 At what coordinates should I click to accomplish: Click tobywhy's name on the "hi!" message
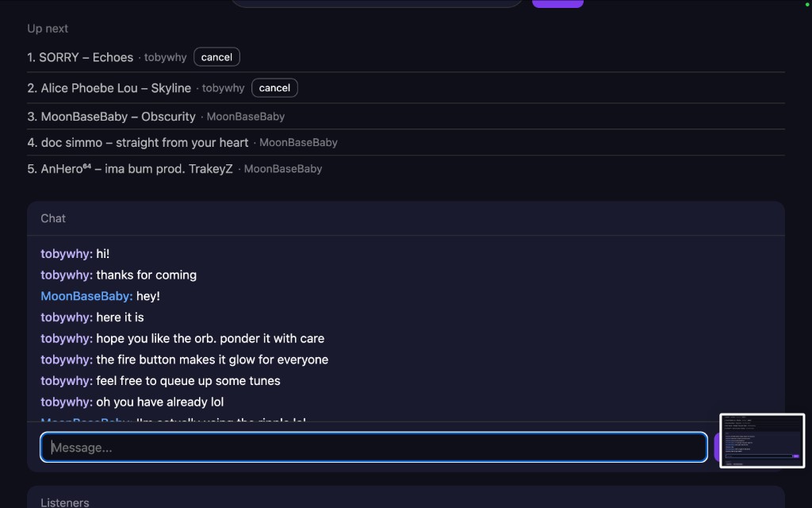click(x=67, y=254)
